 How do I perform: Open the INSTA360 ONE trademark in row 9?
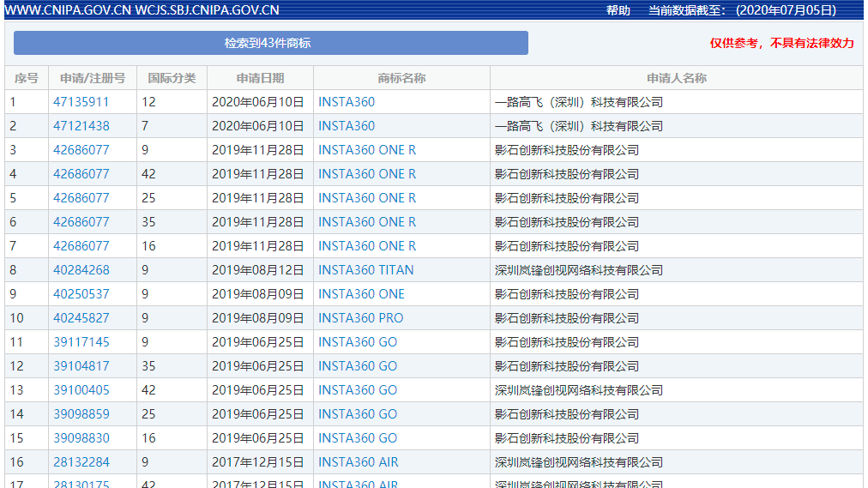361,294
